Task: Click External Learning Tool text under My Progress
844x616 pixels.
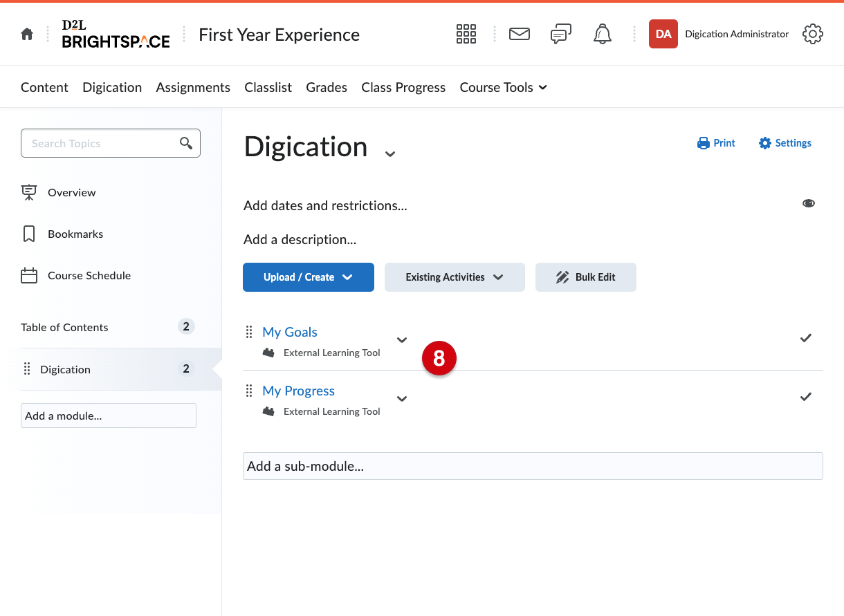Action: pyautogui.click(x=332, y=411)
